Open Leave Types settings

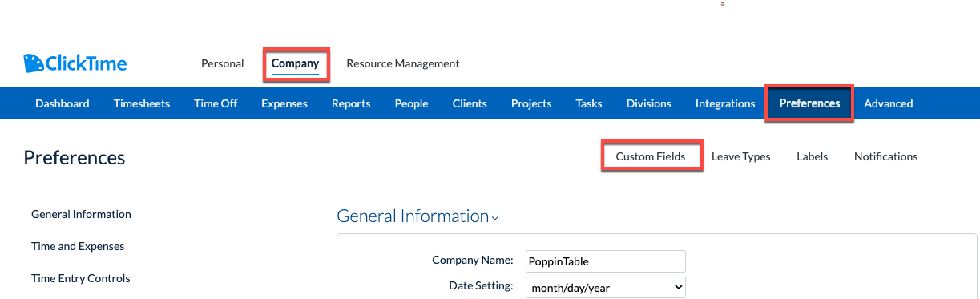[x=741, y=156]
